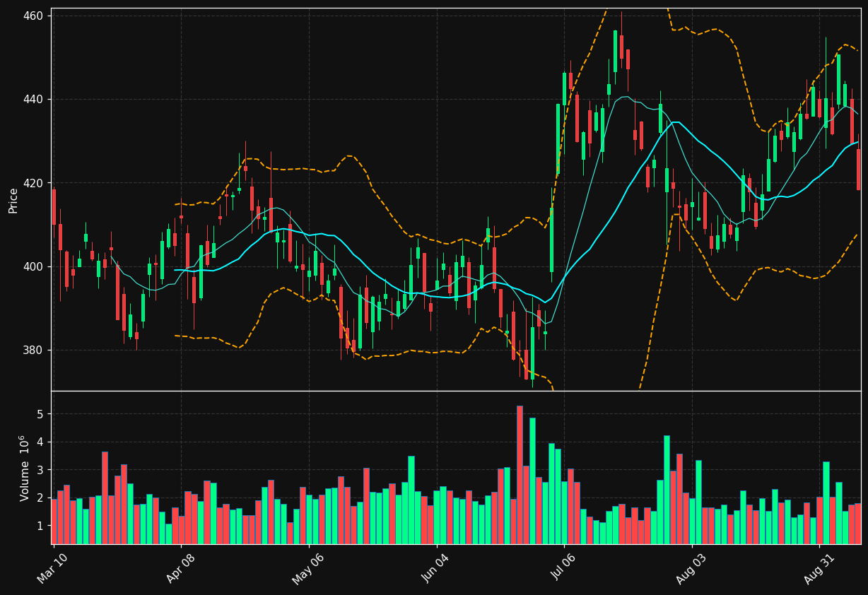
Task: Click the volume axis label 3
Action: coord(41,470)
